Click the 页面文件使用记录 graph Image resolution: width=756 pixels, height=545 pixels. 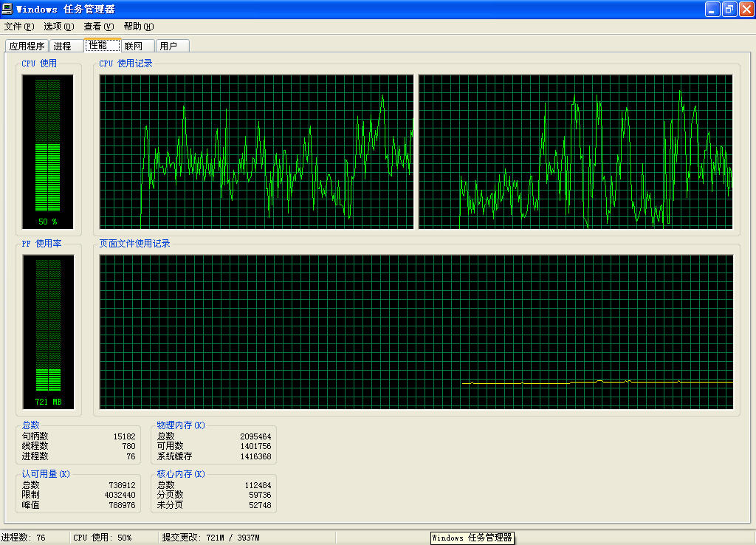[x=416, y=332]
